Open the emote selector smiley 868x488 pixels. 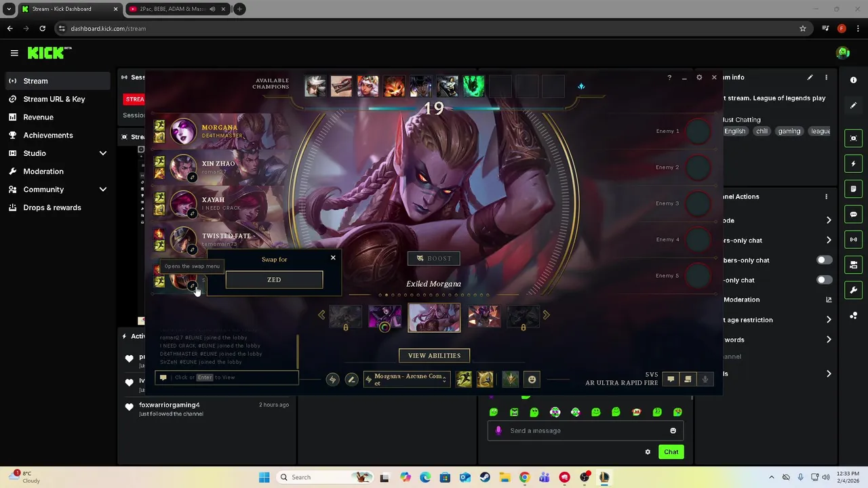pyautogui.click(x=532, y=380)
